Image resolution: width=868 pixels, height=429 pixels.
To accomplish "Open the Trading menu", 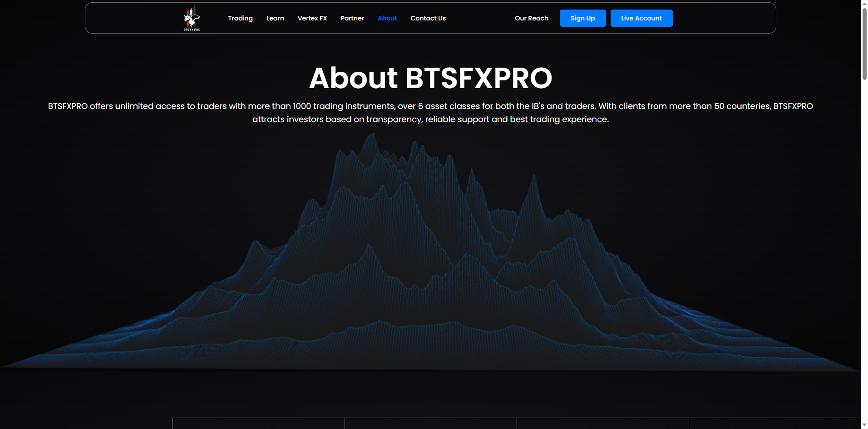I will [x=240, y=18].
